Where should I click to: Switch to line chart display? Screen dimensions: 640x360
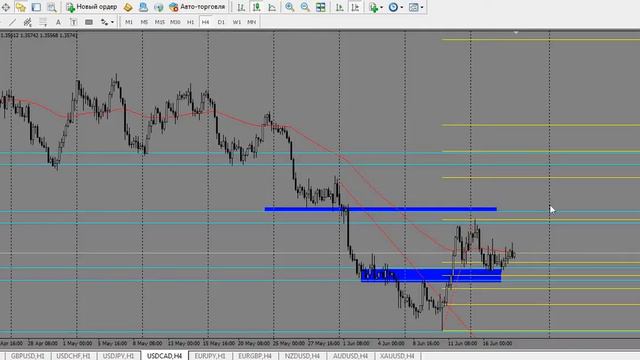pos(272,7)
